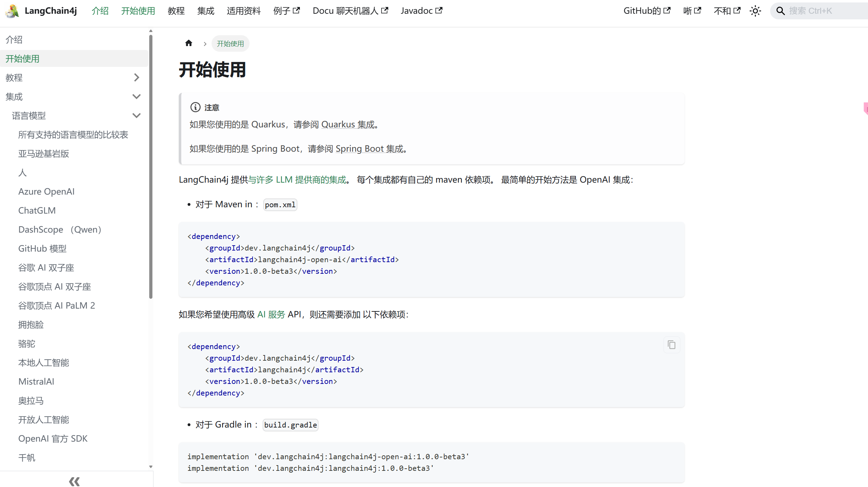Viewport: 868px width, 487px height.
Task: Open the 介绍 page from top navigation
Action: [x=100, y=11]
